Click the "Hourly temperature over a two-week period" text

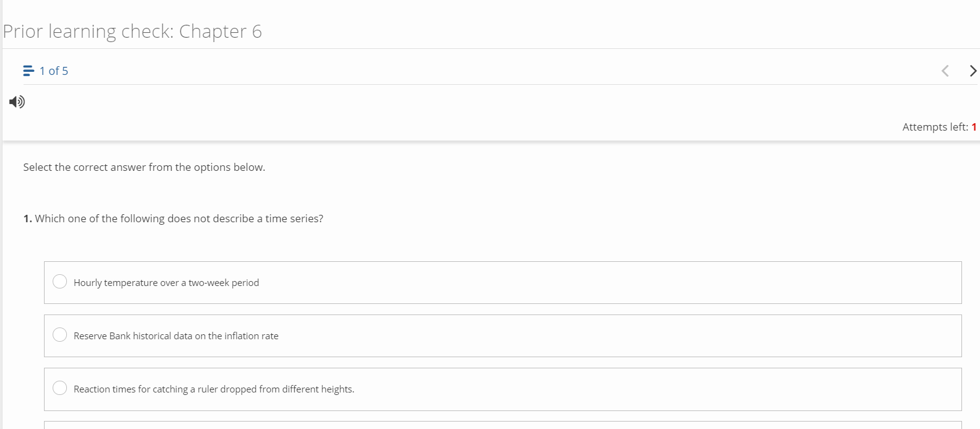point(166,283)
